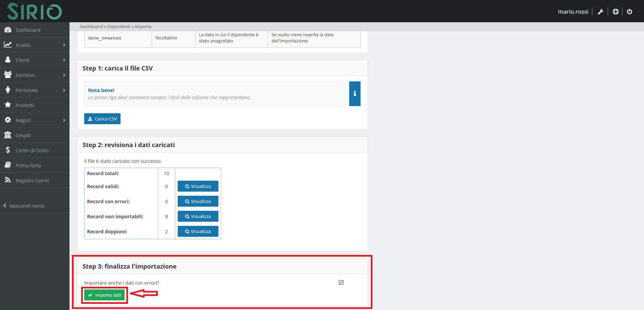Click the Registro Eventi feed icon

pos(8,180)
